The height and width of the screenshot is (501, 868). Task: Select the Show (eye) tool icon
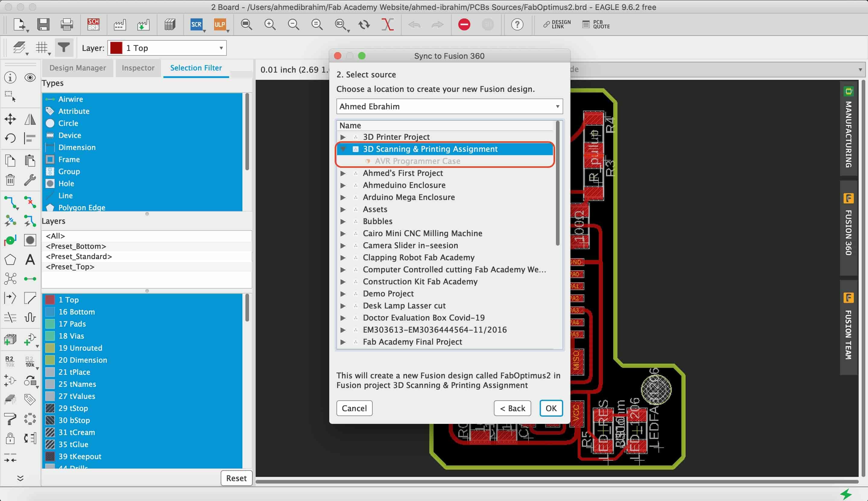pyautogui.click(x=30, y=77)
